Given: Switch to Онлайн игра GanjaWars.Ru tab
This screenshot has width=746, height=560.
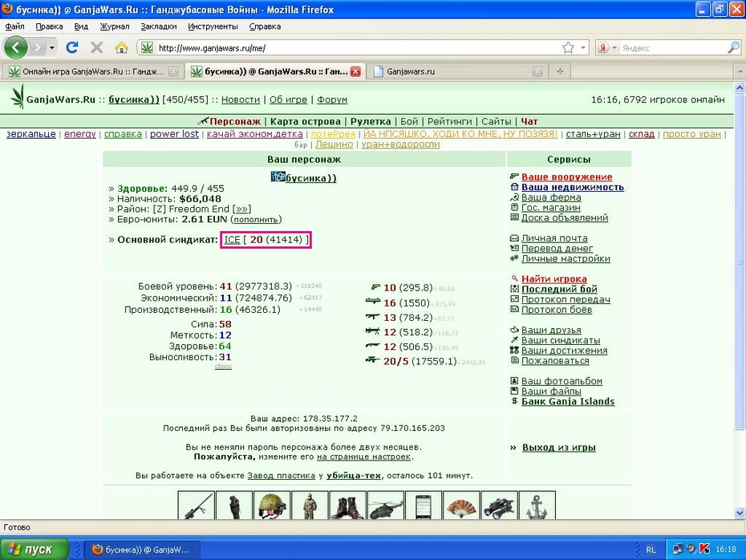Looking at the screenshot, I should click(x=91, y=71).
